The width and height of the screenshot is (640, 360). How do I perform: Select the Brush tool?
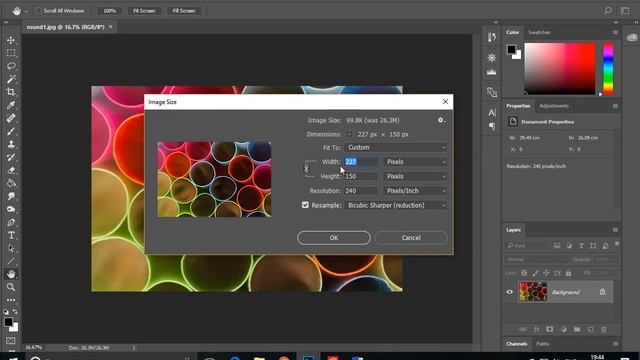click(11, 131)
